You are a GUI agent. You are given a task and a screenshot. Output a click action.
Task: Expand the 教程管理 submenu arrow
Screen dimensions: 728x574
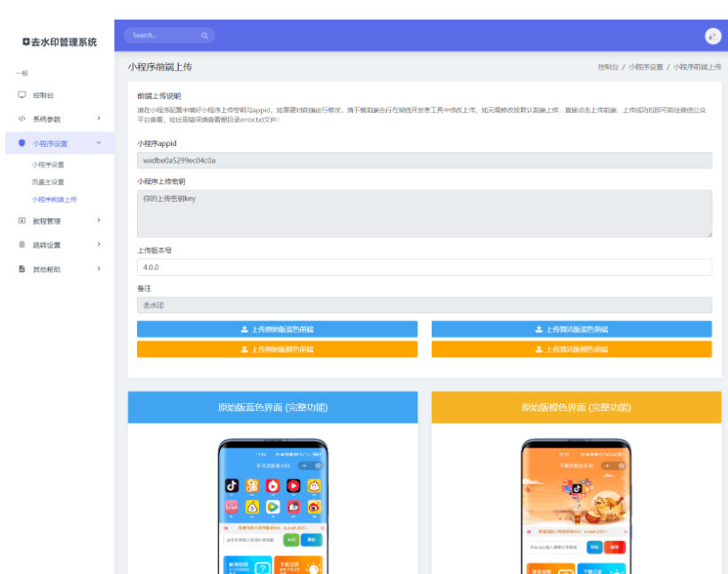tap(99, 220)
